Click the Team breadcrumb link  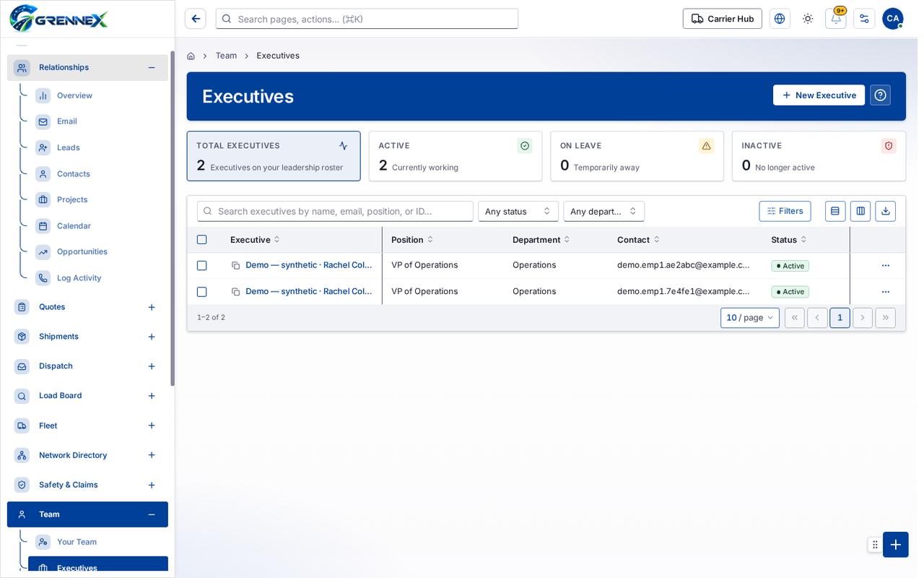click(x=226, y=56)
